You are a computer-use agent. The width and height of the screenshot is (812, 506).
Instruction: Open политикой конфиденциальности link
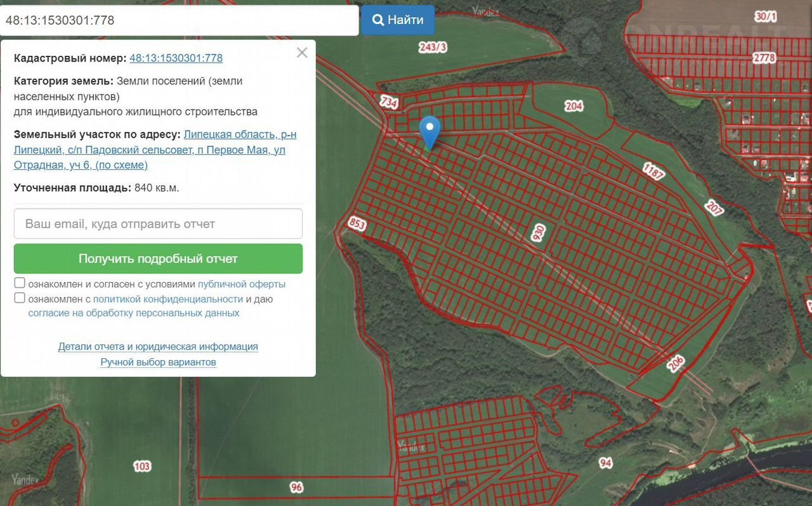click(167, 299)
